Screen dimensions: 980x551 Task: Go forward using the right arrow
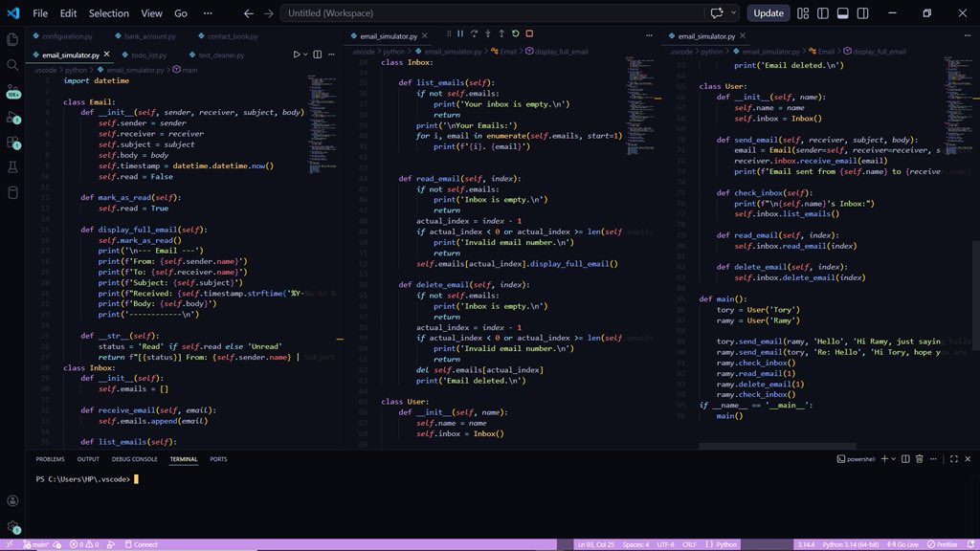(x=269, y=13)
